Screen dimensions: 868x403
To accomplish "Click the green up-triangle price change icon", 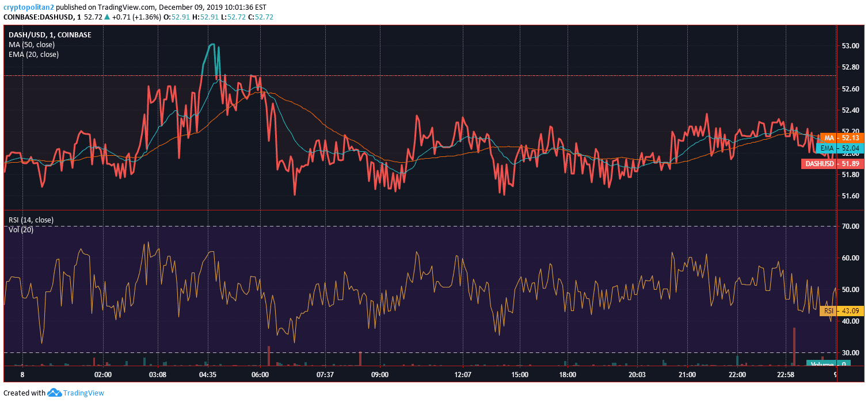I will click(x=106, y=17).
